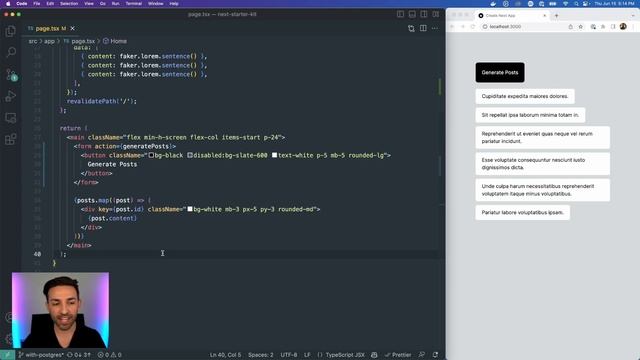Click post 'Pariatur labore voluptatibus ipsam.'
The height and width of the screenshot is (360, 640).
(x=522, y=213)
